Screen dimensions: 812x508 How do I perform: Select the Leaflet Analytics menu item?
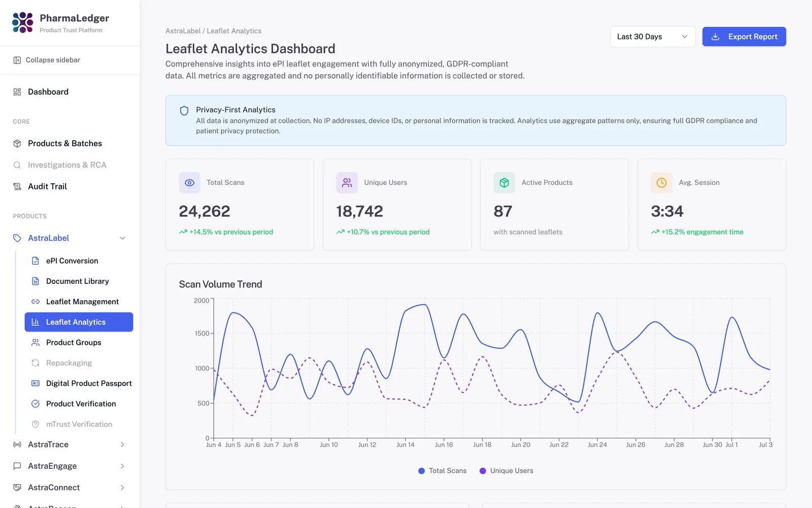pyautogui.click(x=79, y=322)
